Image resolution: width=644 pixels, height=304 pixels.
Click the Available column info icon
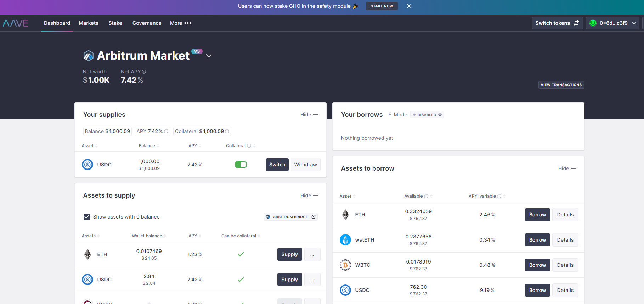[426, 196]
